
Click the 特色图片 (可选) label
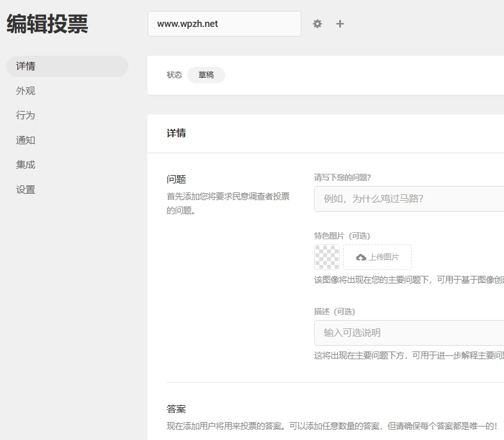[342, 236]
